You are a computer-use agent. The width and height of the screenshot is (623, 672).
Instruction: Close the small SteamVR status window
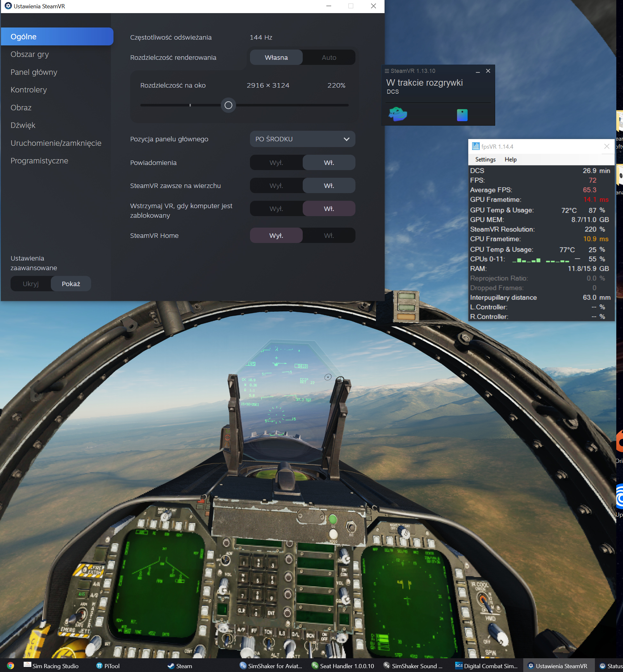point(488,71)
